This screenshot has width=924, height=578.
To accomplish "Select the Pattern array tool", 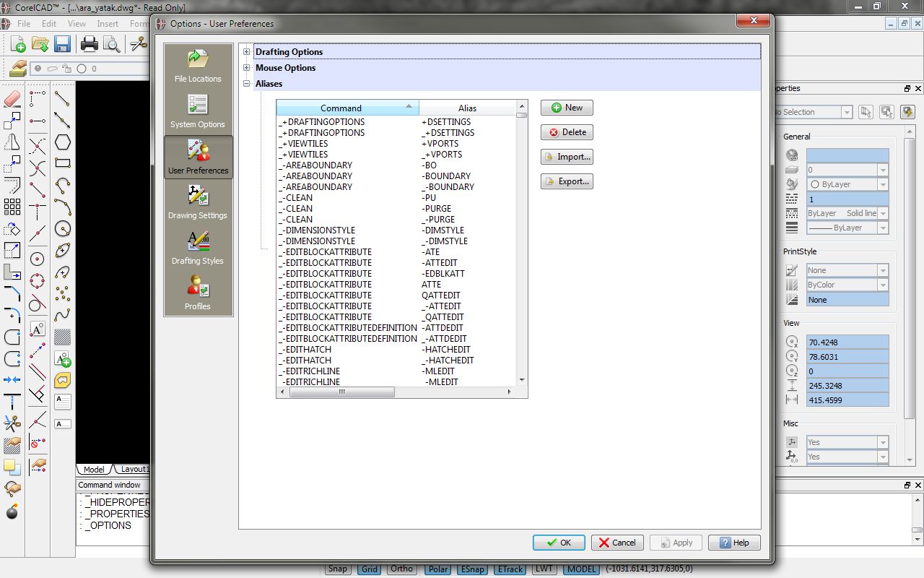I will pyautogui.click(x=12, y=207).
